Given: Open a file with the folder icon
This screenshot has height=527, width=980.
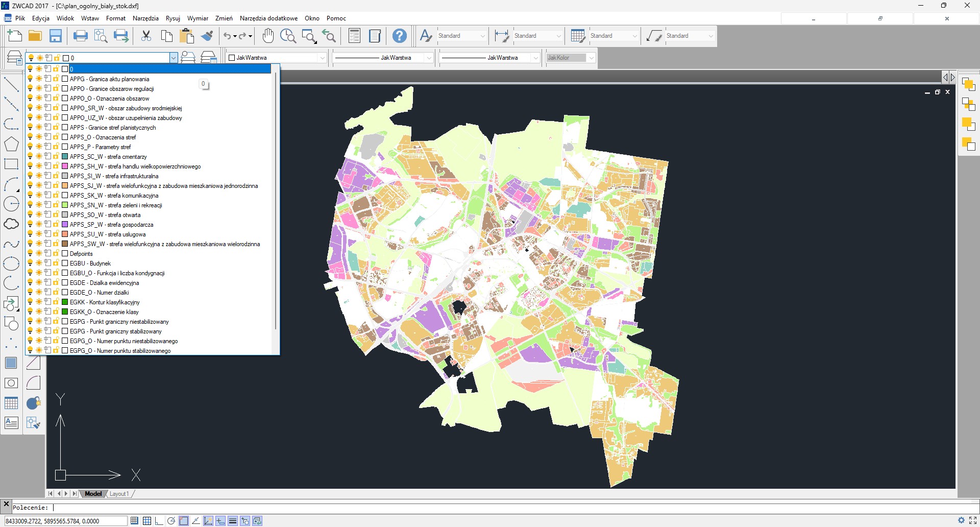Looking at the screenshot, I should pyautogui.click(x=35, y=36).
